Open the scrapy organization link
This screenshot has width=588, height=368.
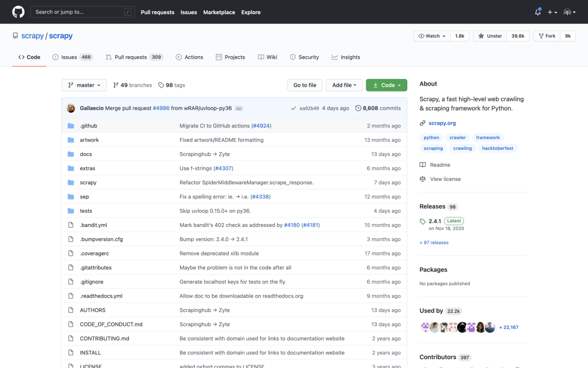pos(32,35)
